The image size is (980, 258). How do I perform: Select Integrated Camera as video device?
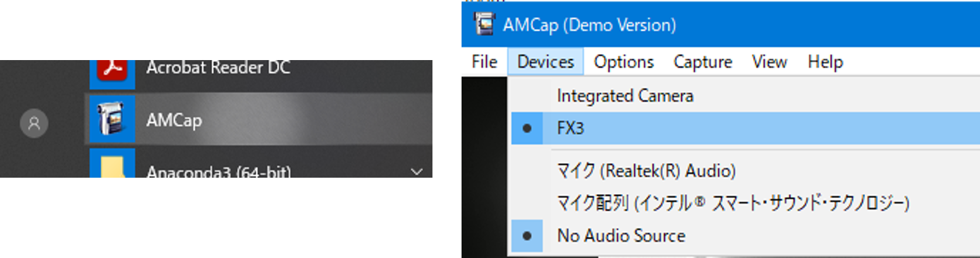745,96
